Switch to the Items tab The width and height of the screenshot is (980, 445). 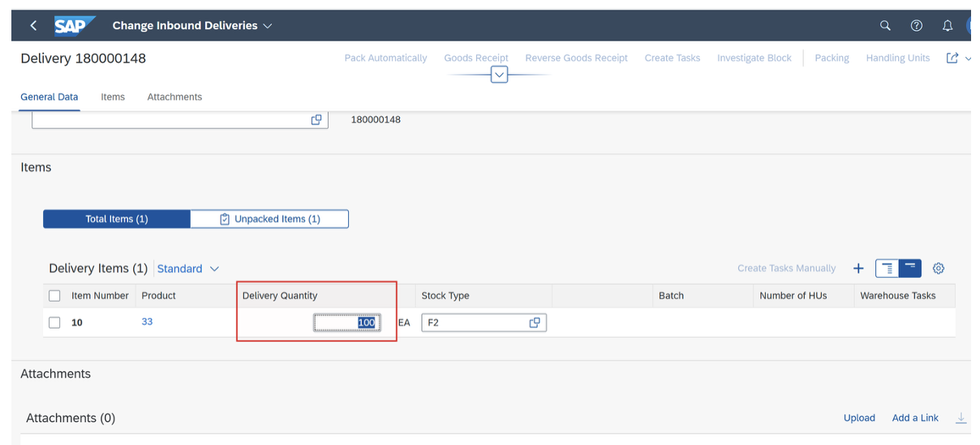click(113, 97)
